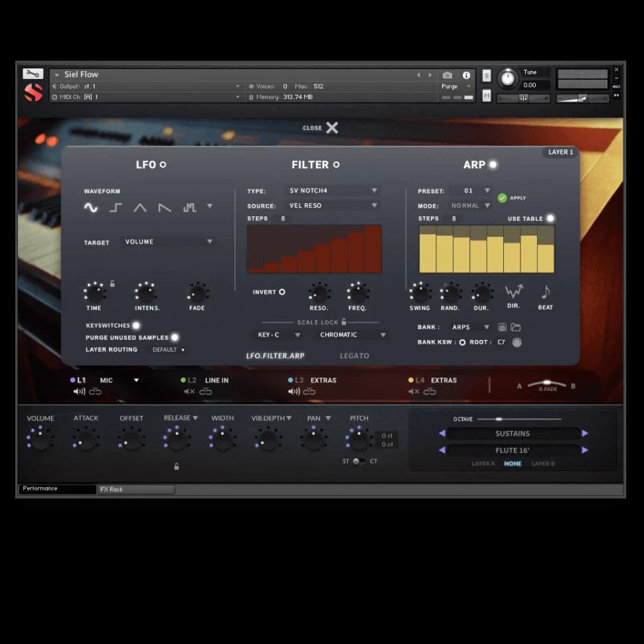Open the FX Rack tab
Viewport: 644px width, 644px height.
pos(136,489)
